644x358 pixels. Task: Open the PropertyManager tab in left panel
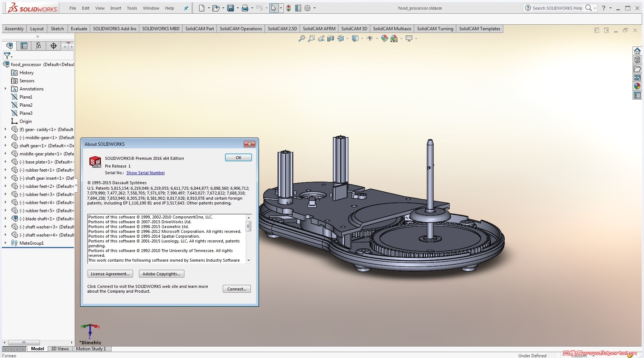24,46
